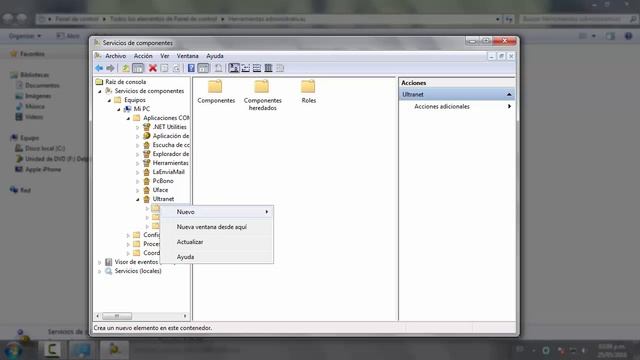Click tree pane scrollbar left arrow
Viewport: 640px width, 360px height.
click(98, 316)
